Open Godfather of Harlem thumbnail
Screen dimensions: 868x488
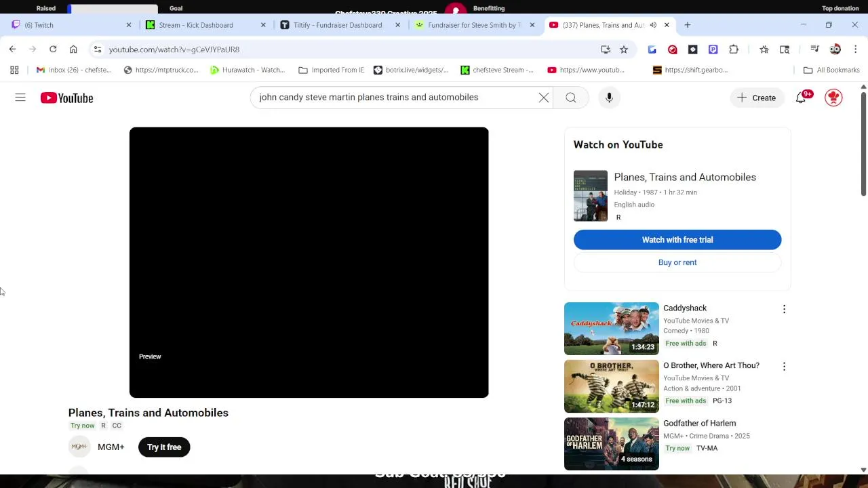coord(612,444)
